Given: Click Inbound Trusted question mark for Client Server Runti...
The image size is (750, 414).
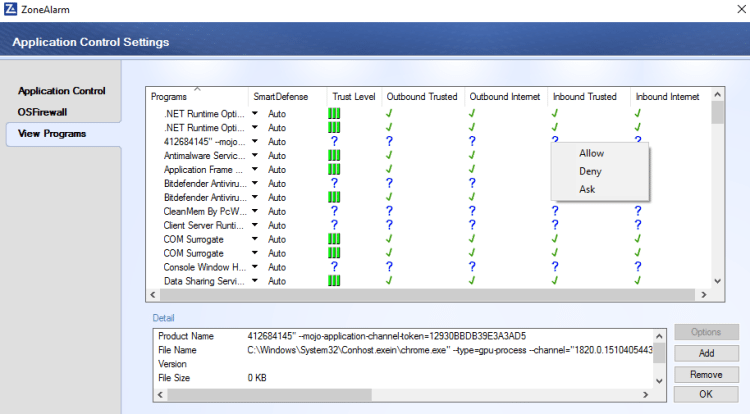Looking at the screenshot, I should (x=555, y=225).
